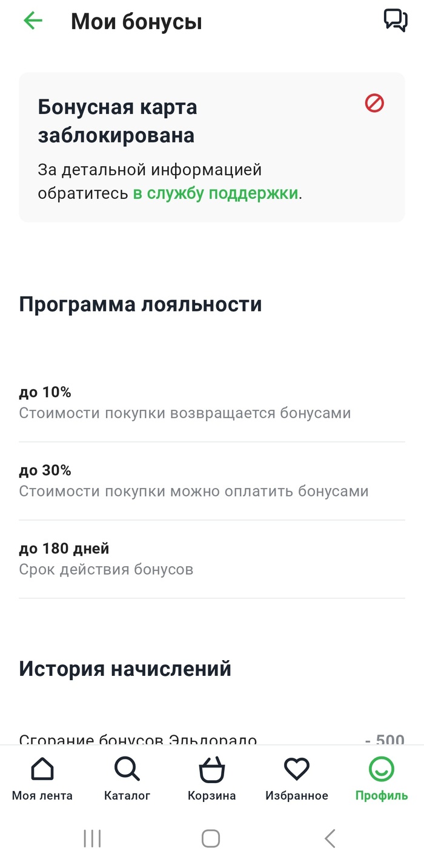The height and width of the screenshot is (868, 424).
Task: Select the "до 30%" bonus payment row
Action: pos(212,481)
